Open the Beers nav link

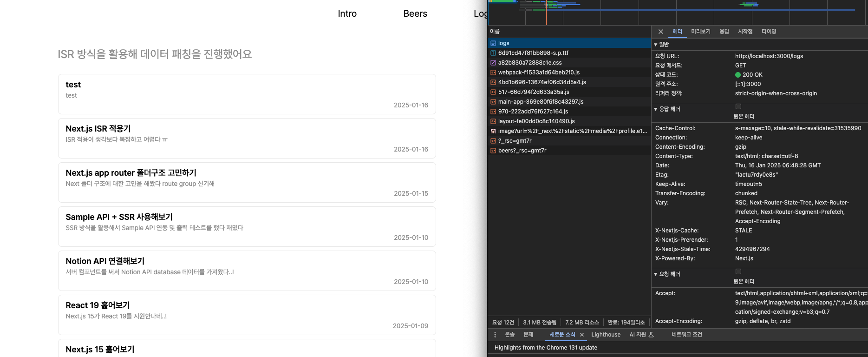tap(415, 14)
